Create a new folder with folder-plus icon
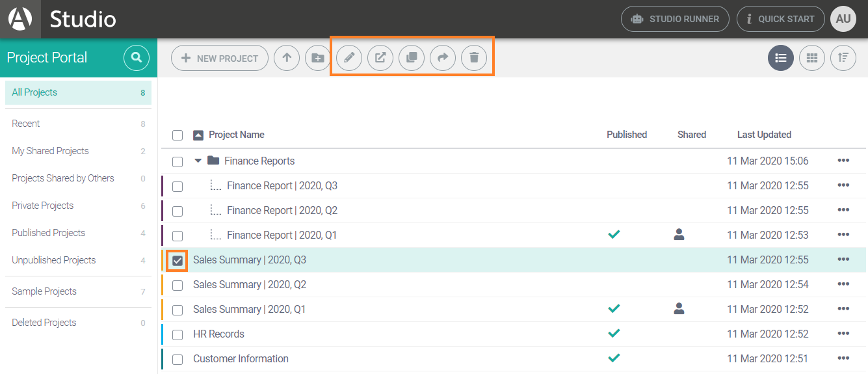 (x=318, y=58)
